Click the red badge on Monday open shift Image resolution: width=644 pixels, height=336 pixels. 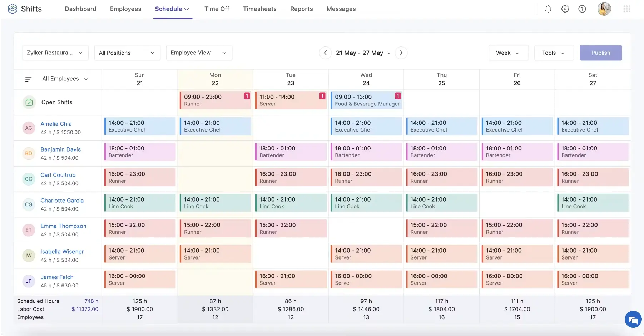(247, 96)
